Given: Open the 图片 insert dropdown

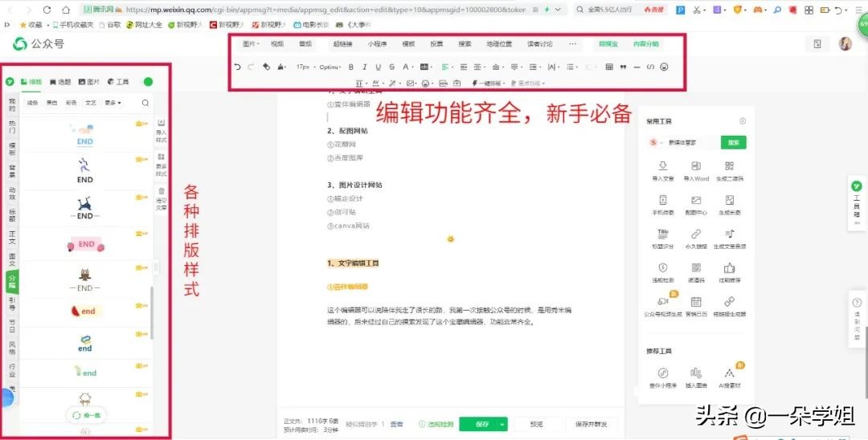Looking at the screenshot, I should [251, 43].
